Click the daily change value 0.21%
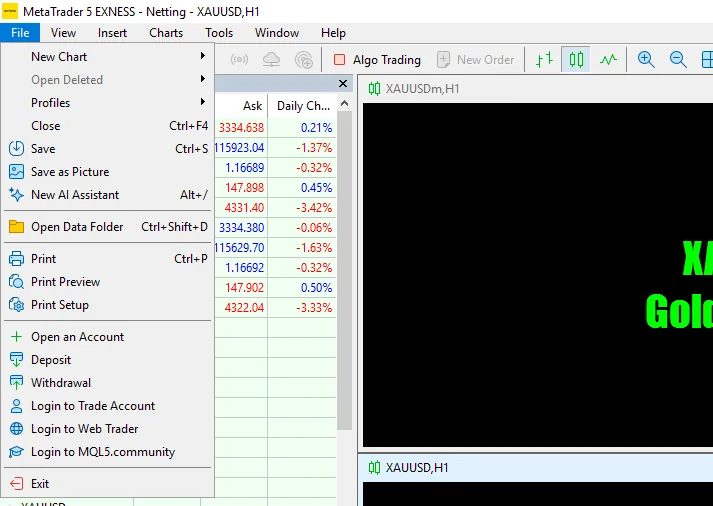 tap(316, 128)
